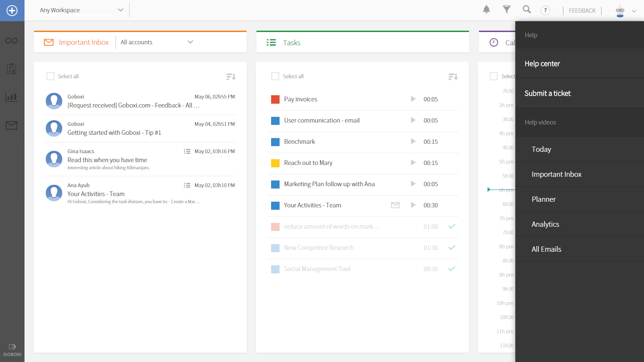Open the clipboard planner icon in sidebar

(x=12, y=69)
